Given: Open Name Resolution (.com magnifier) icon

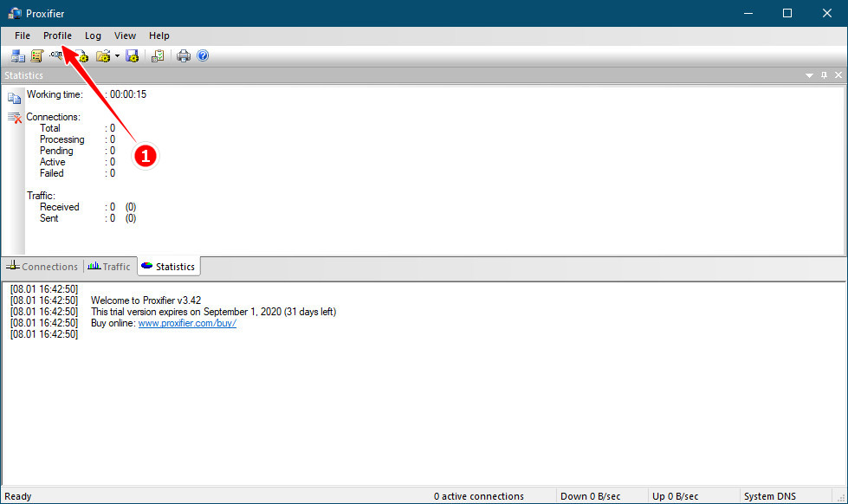Looking at the screenshot, I should click(56, 55).
